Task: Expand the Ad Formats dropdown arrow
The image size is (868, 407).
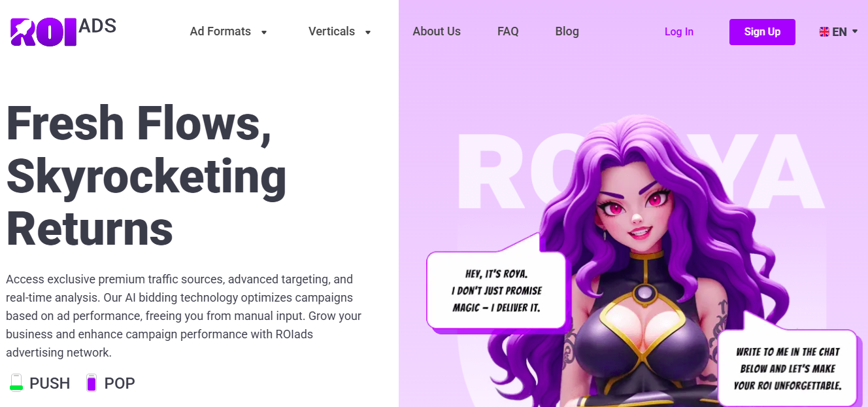Action: pyautogui.click(x=264, y=32)
